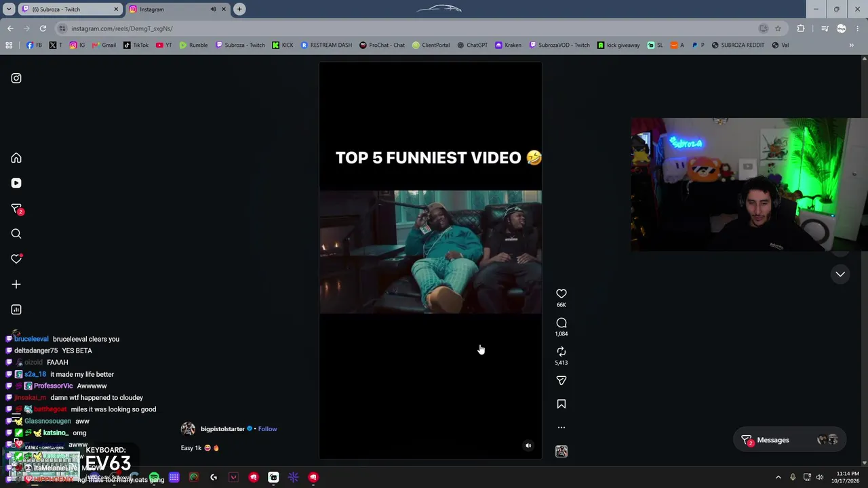Image resolution: width=868 pixels, height=488 pixels.
Task: Open the browser extensions puzzle icon
Action: click(x=801, y=28)
